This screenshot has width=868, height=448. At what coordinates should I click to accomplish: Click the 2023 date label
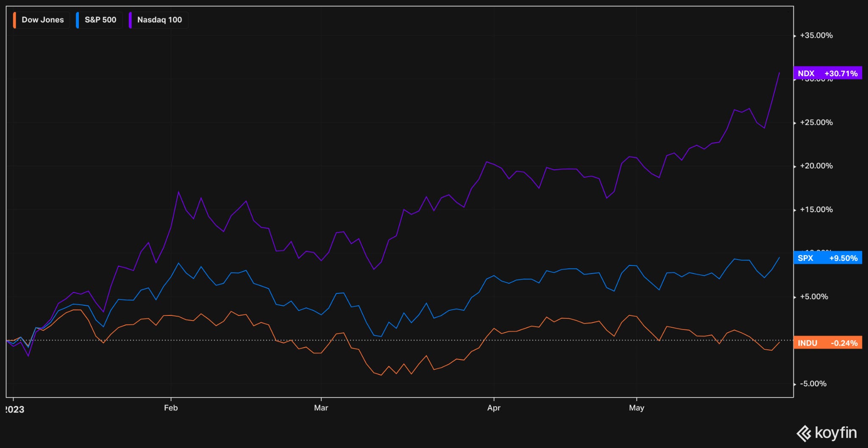coord(15,409)
